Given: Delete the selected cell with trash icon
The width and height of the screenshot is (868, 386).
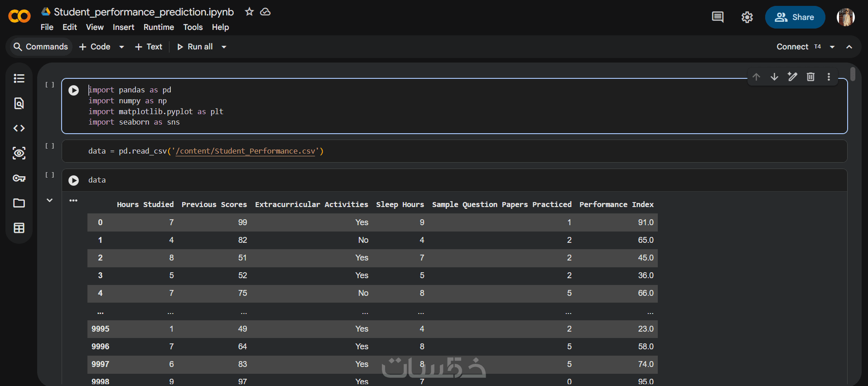Looking at the screenshot, I should tap(810, 77).
